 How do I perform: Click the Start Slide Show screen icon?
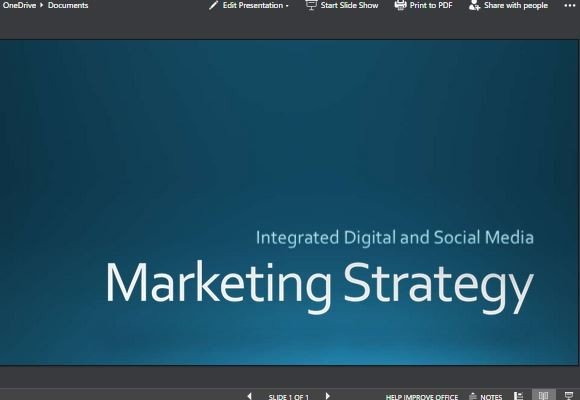(x=311, y=5)
